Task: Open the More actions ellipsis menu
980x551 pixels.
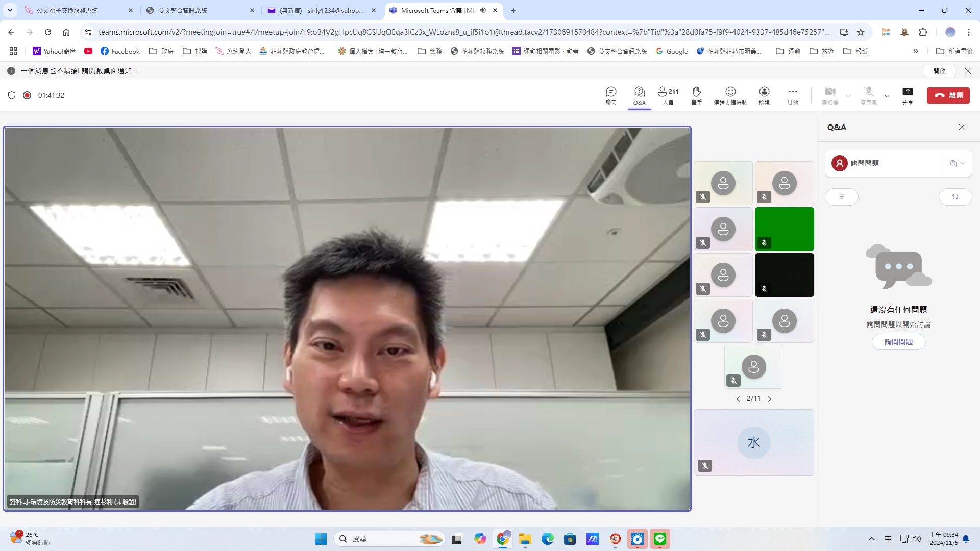Action: tap(792, 95)
